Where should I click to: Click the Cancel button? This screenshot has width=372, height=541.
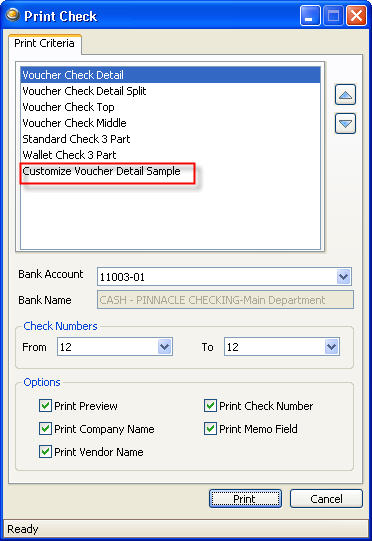[x=326, y=499]
